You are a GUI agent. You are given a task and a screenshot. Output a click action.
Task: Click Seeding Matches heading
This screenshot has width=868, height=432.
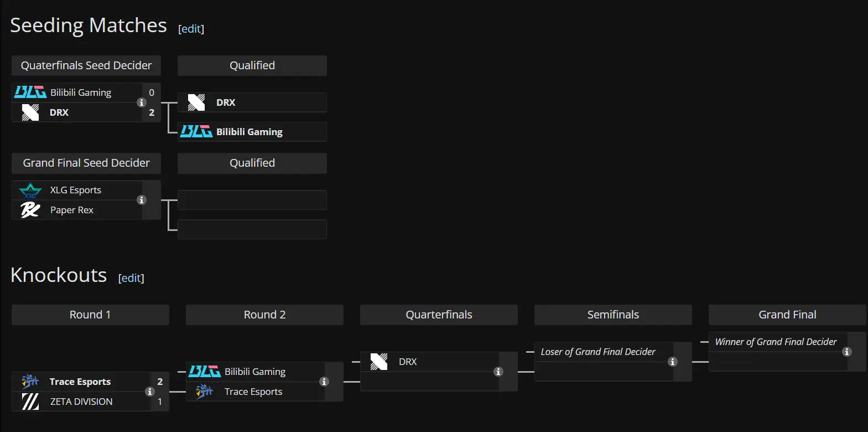[89, 25]
